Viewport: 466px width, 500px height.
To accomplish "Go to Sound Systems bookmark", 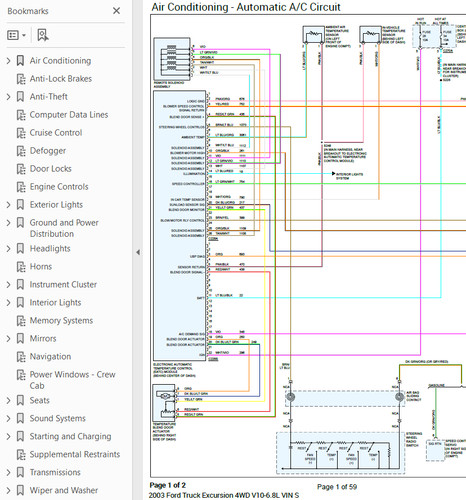I will 58,418.
